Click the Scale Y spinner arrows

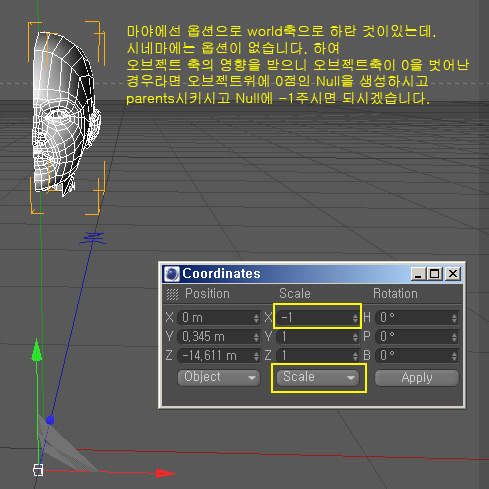[x=355, y=337]
